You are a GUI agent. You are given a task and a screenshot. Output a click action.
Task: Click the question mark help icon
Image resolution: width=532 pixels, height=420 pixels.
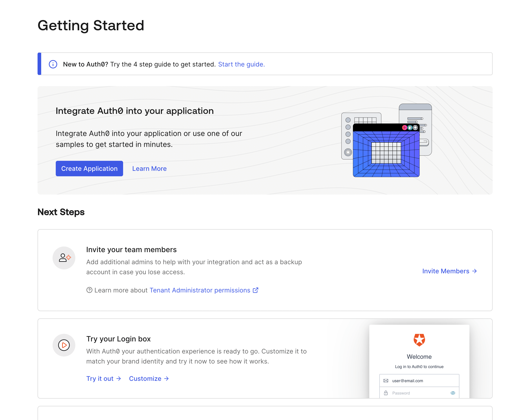89,290
